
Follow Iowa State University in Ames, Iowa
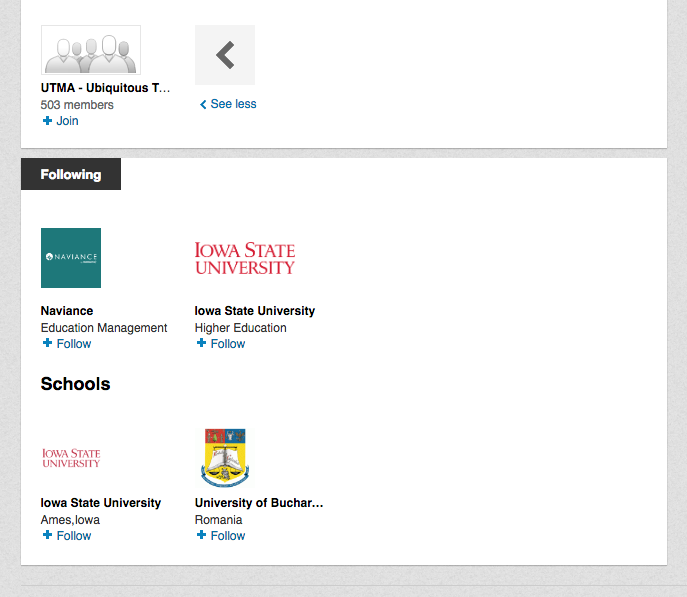(67, 535)
